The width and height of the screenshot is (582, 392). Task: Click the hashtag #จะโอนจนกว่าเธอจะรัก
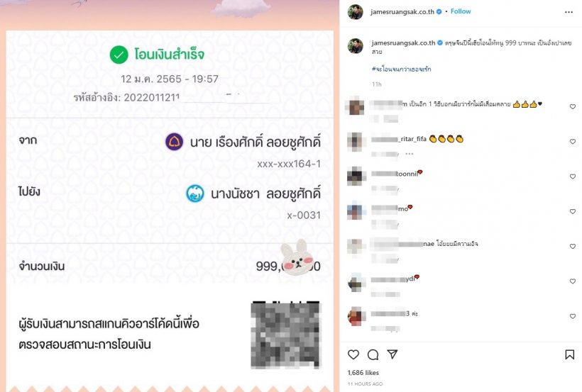coord(401,69)
